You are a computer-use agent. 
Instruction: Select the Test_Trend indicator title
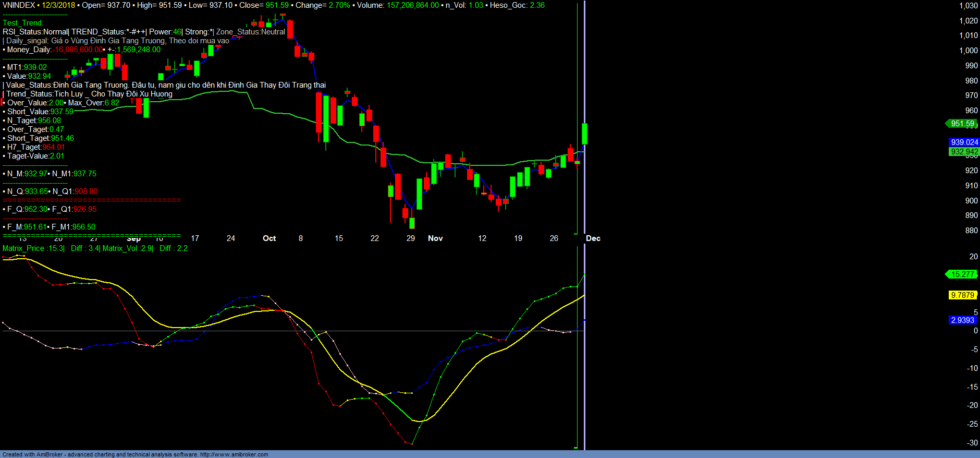[x=23, y=23]
